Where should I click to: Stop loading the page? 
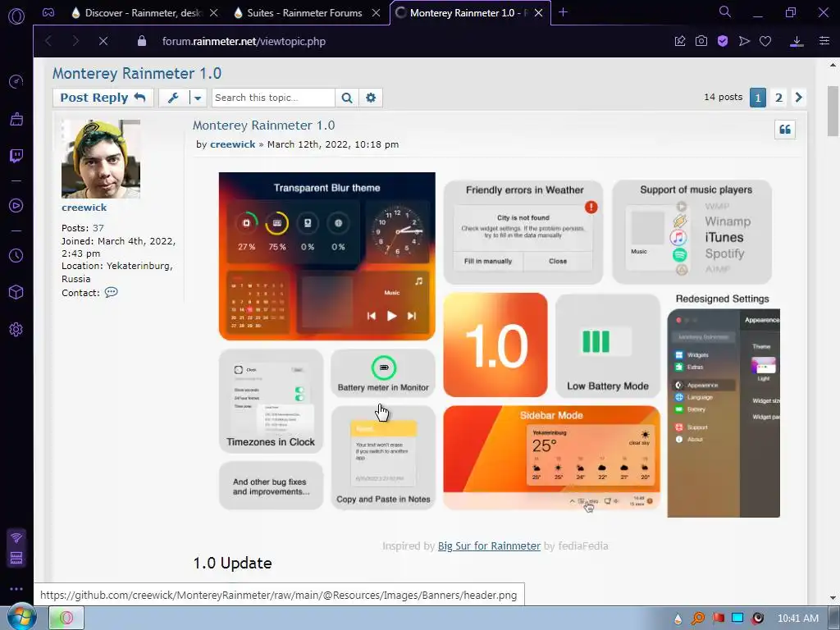[103, 41]
